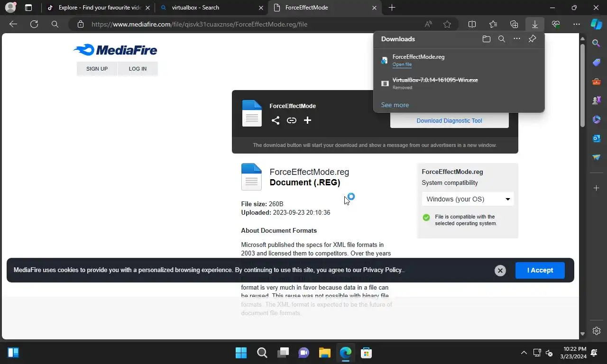Pin the Downloads panel
The height and width of the screenshot is (364, 607).
pos(532,39)
